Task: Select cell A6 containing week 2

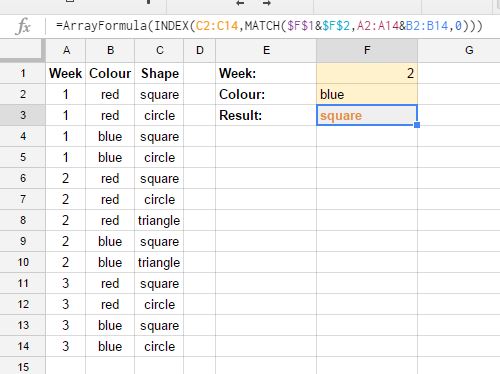Action: click(66, 178)
